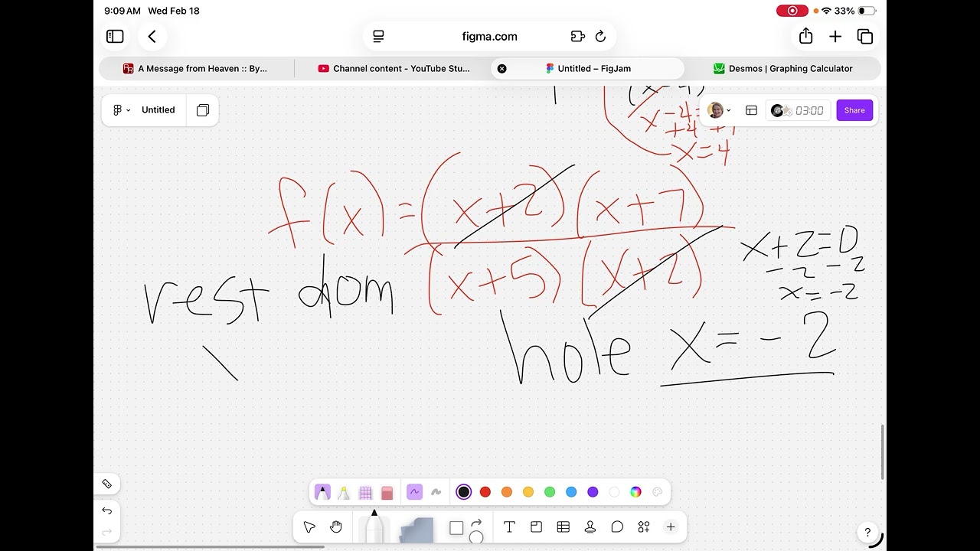Open the help question mark button

point(867,532)
